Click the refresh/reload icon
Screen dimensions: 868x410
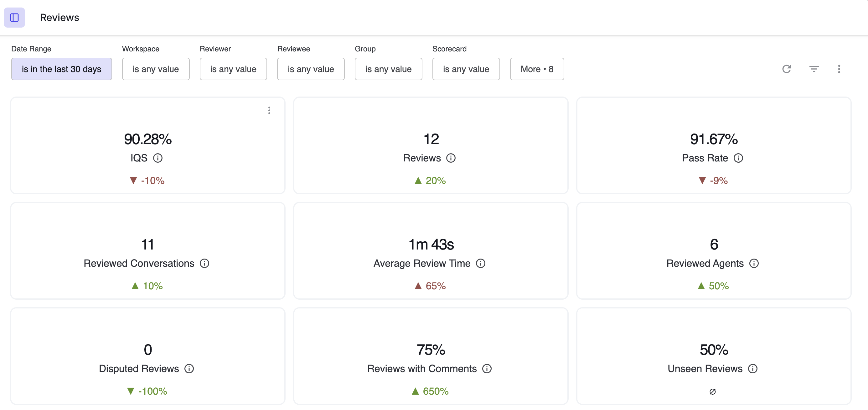click(787, 69)
